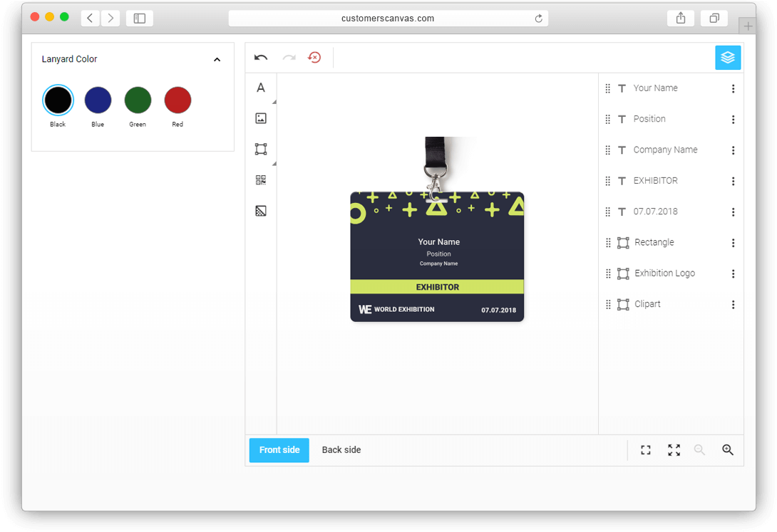Select the Image tool icon
The width and height of the screenshot is (777, 532).
261,118
